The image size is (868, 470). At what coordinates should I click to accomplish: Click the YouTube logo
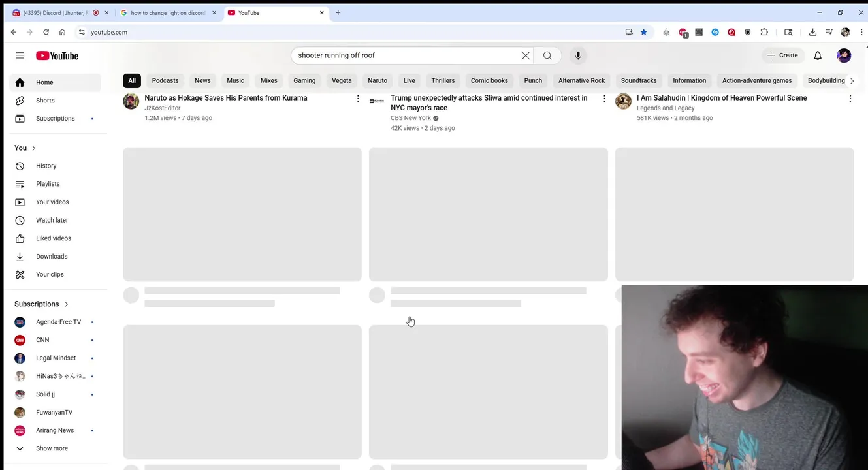point(57,55)
